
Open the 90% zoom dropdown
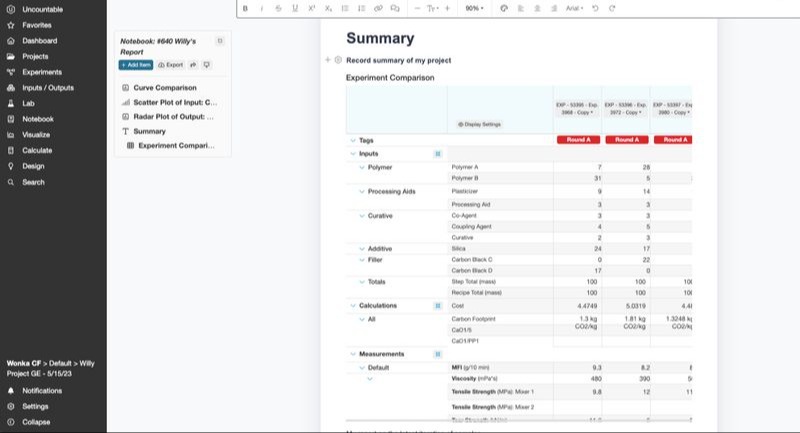[x=474, y=8]
